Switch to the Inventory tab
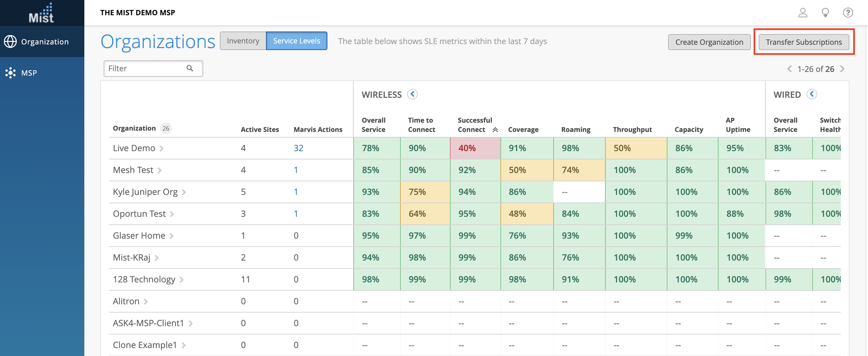868x356 pixels. point(243,41)
